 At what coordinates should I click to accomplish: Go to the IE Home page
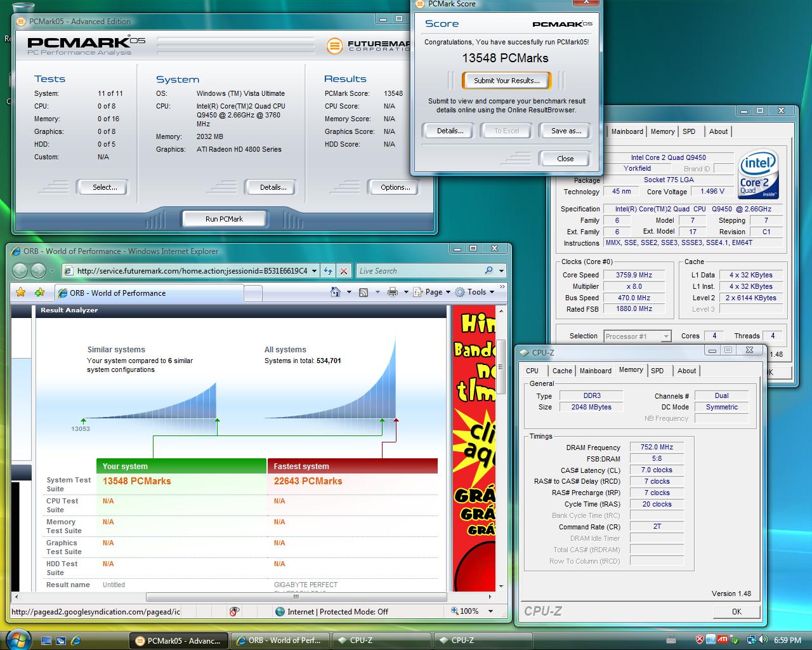pyautogui.click(x=336, y=292)
